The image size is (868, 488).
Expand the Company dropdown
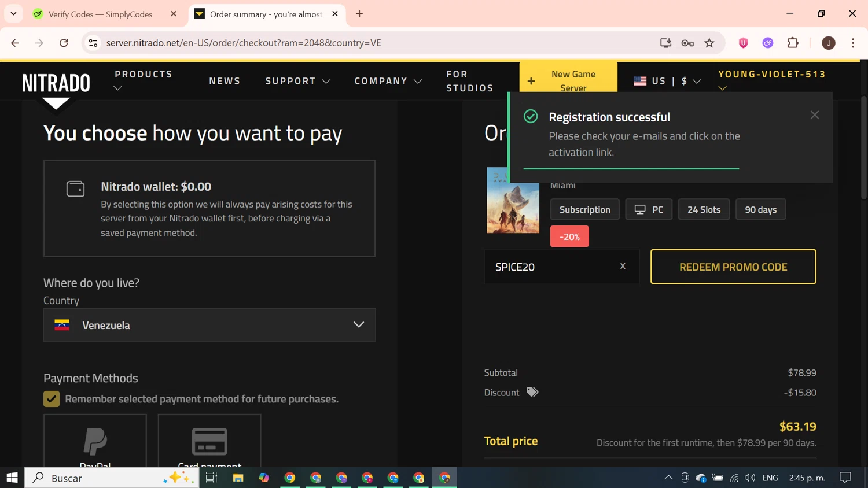[x=388, y=81]
